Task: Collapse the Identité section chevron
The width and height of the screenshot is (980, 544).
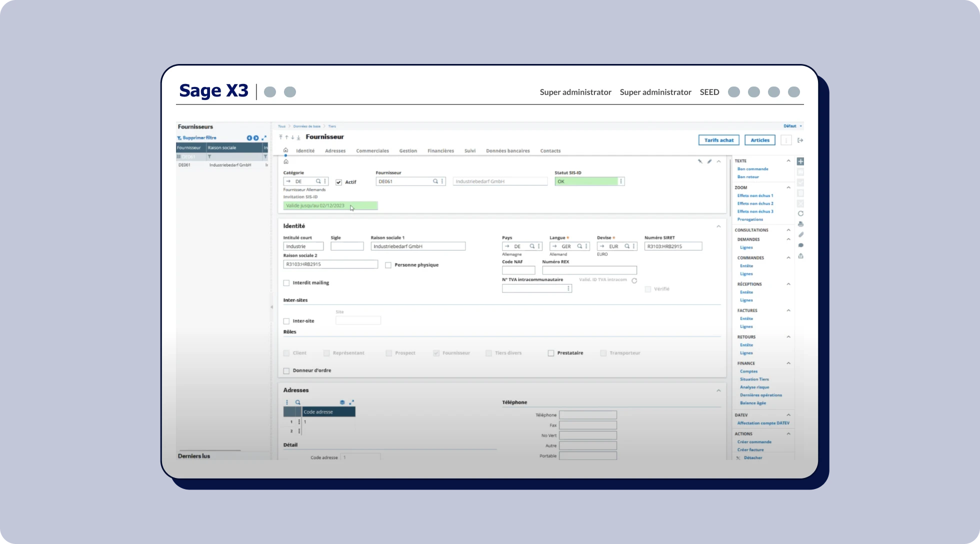Action: [718, 226]
